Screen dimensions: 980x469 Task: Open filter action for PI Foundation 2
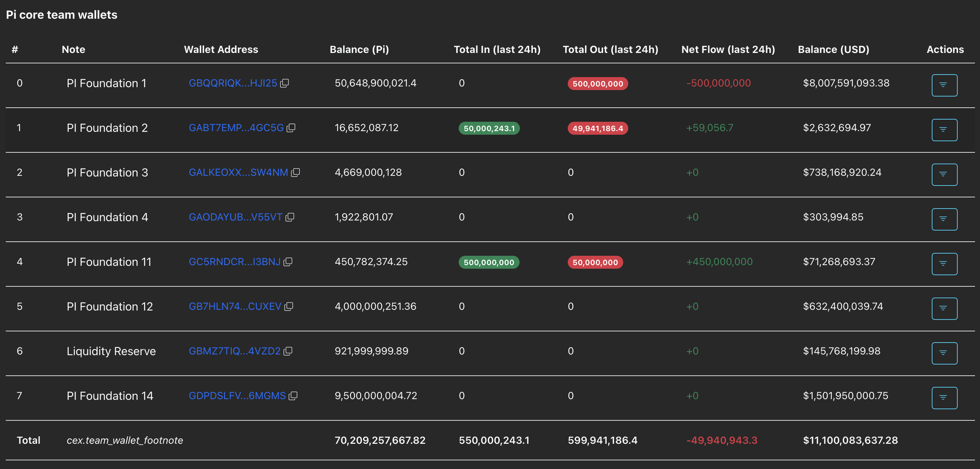pyautogui.click(x=944, y=130)
